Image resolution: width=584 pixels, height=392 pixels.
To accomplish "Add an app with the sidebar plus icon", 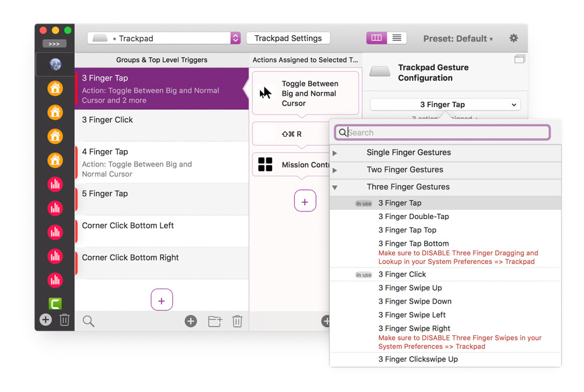I will tap(46, 320).
